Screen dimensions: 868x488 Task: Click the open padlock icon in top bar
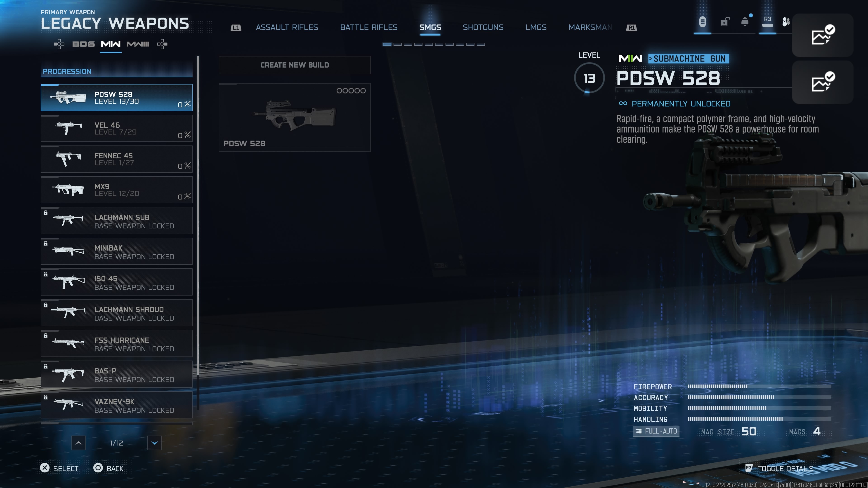click(725, 22)
